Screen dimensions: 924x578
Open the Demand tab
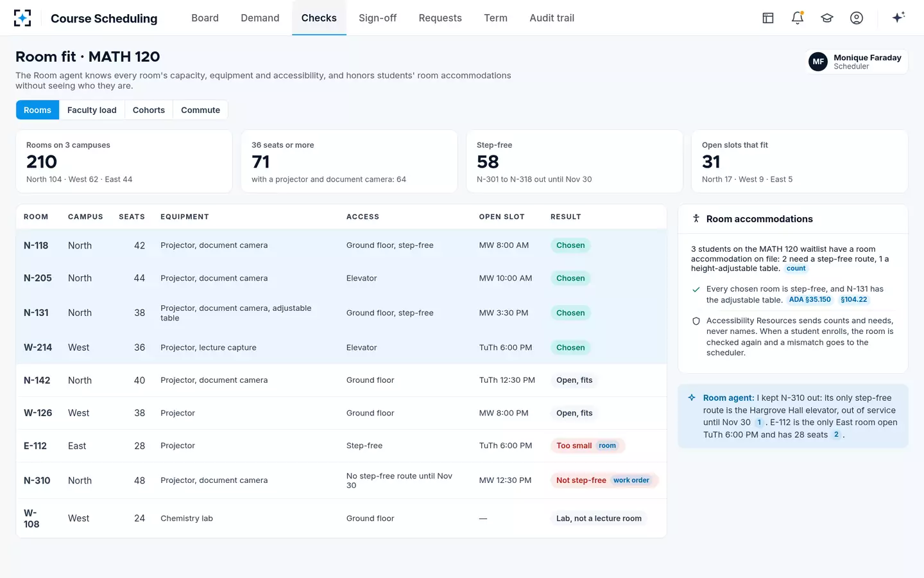[260, 18]
